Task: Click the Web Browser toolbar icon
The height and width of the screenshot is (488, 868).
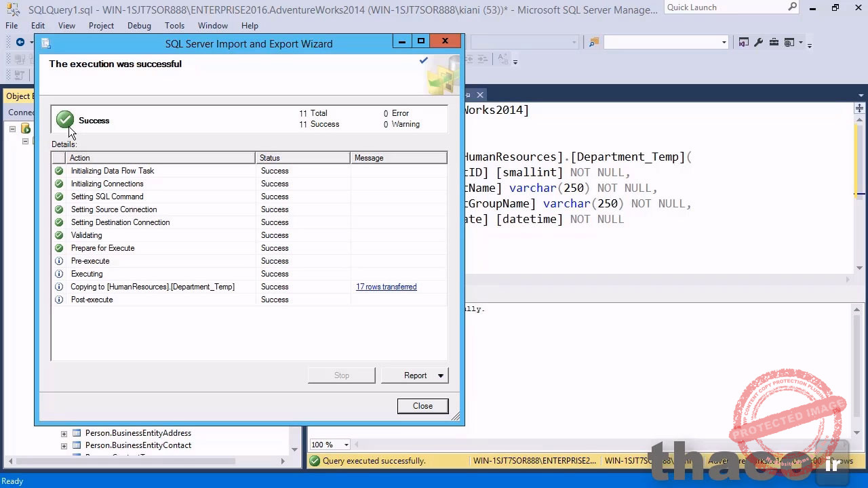Action: click(x=788, y=43)
